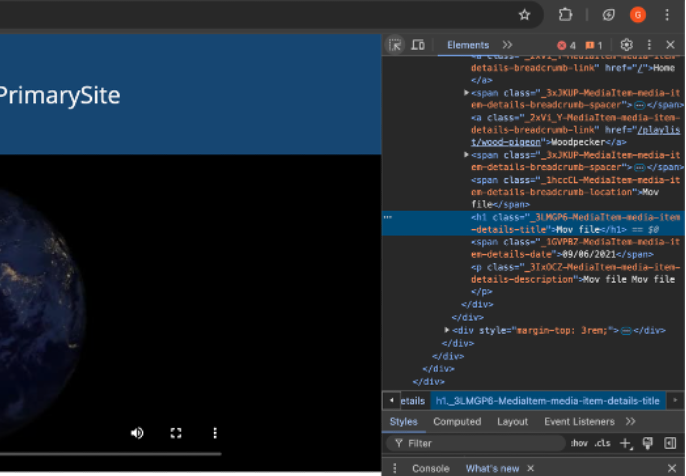Viewport: 686px width, 476px height.
Task: Click the errors count badge showing 4
Action: (x=566, y=45)
